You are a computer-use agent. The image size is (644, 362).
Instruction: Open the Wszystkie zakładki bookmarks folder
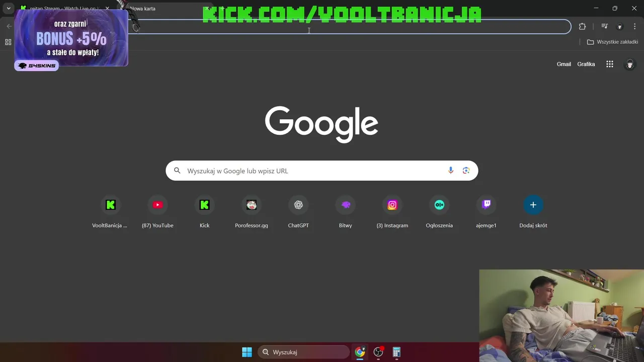point(612,42)
